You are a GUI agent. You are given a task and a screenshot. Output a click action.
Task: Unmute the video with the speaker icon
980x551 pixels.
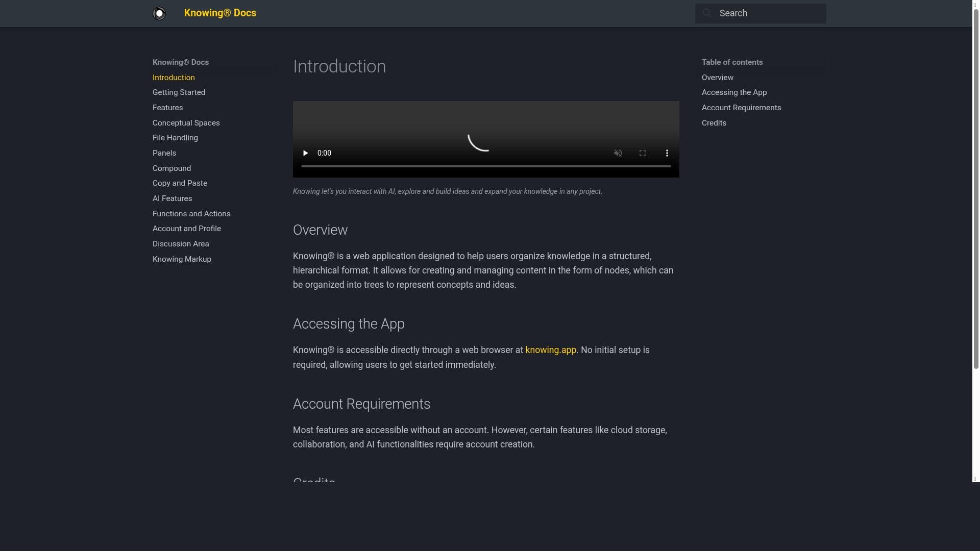point(618,153)
